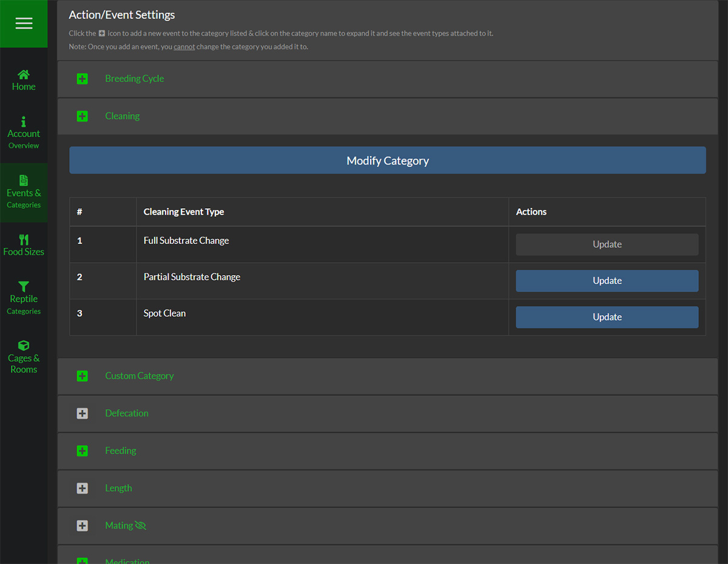Add event to Custom Category

click(x=83, y=376)
